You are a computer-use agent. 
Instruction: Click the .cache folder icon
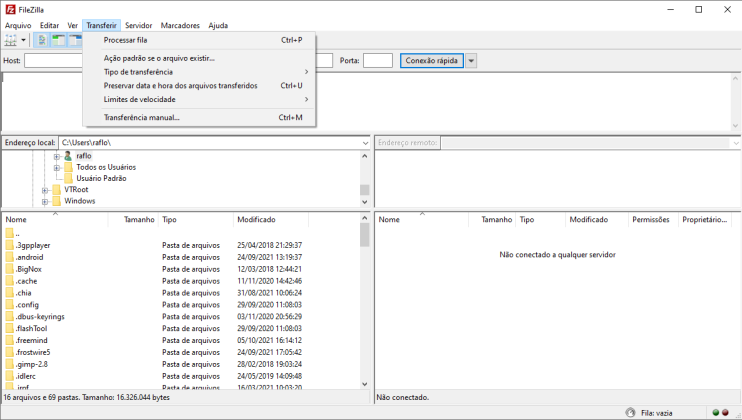point(9,281)
